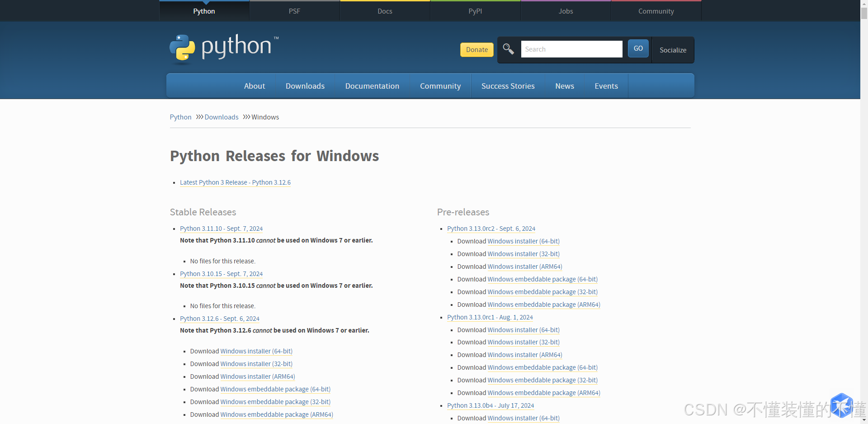Download 3.12.6 embeddable package (64-bit)

(275, 389)
